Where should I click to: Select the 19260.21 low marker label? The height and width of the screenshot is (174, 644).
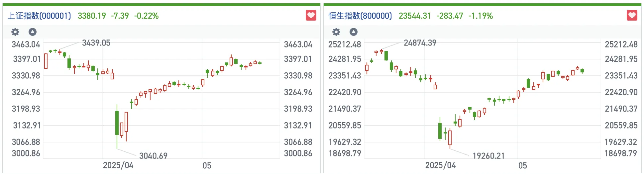click(x=488, y=155)
